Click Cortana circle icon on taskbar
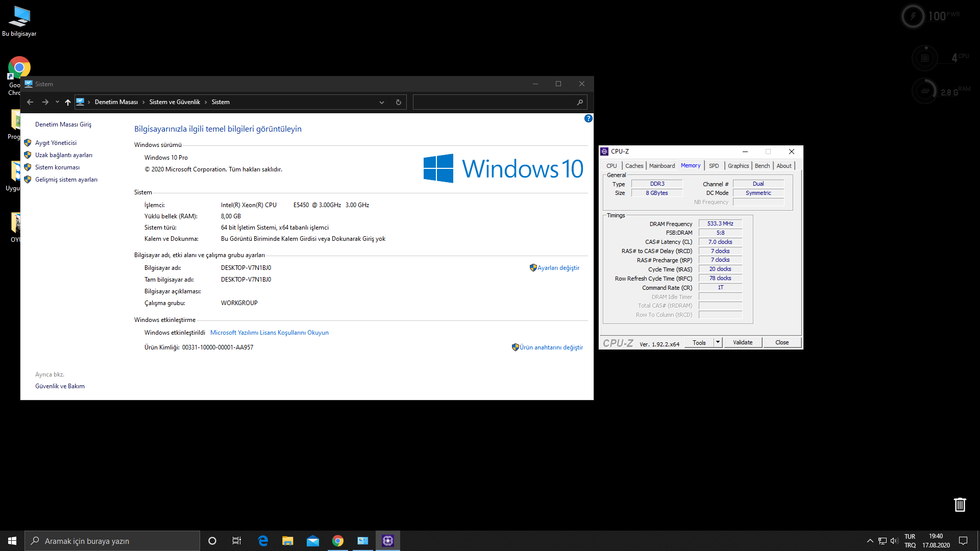The image size is (980, 551). [x=212, y=541]
